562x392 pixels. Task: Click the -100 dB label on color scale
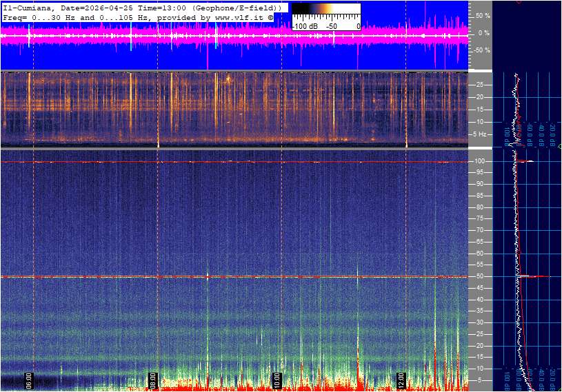[303, 26]
